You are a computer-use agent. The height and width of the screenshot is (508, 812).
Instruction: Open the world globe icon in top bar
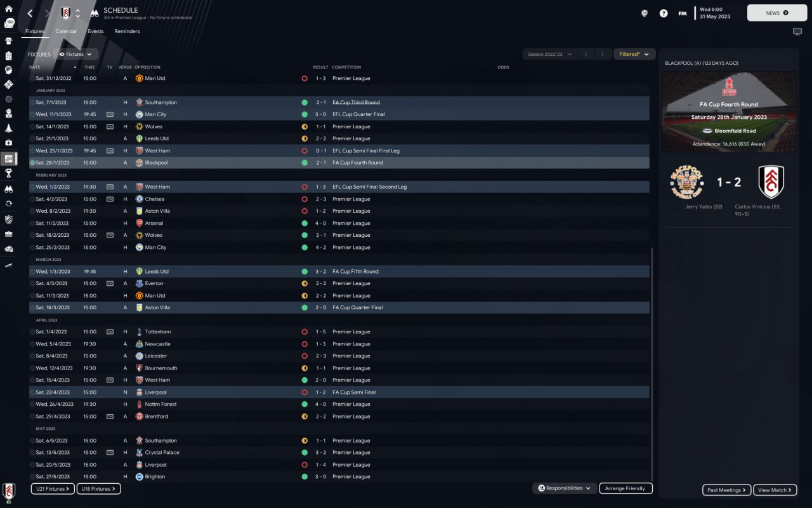pyautogui.click(x=645, y=13)
